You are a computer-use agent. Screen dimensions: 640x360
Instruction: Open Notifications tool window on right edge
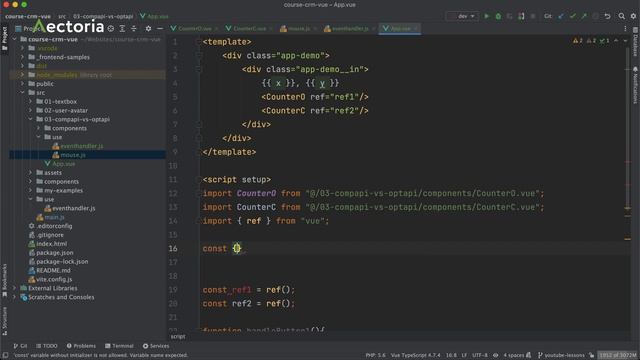pyautogui.click(x=636, y=85)
